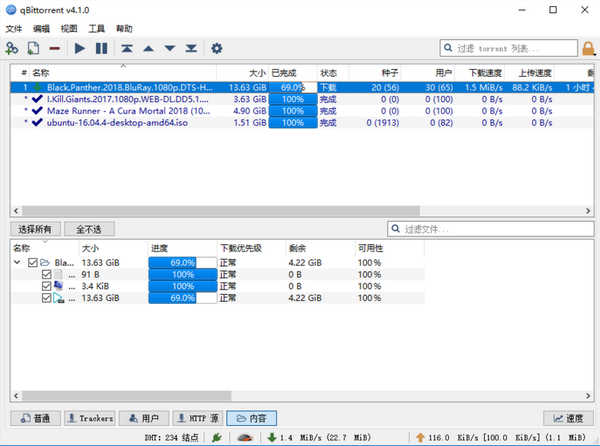The height and width of the screenshot is (446, 600).
Task: Click the video file icon of the 13.63 GiB file
Action: pos(59,298)
